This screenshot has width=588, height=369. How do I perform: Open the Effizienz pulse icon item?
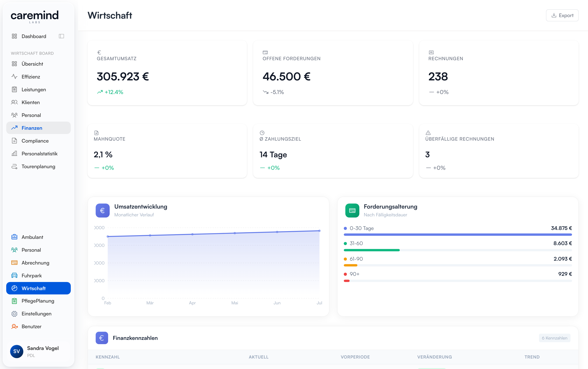(14, 77)
